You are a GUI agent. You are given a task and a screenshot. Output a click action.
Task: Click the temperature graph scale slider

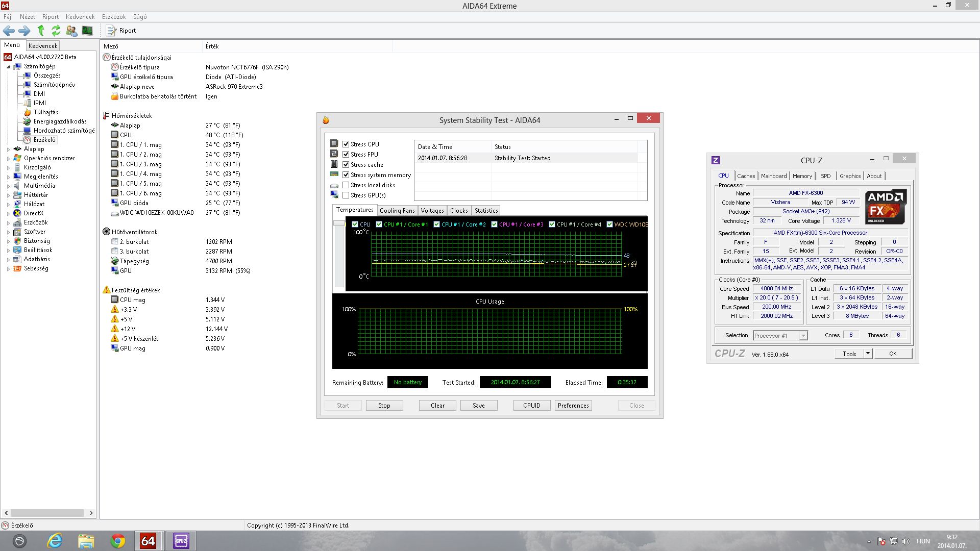tap(339, 223)
